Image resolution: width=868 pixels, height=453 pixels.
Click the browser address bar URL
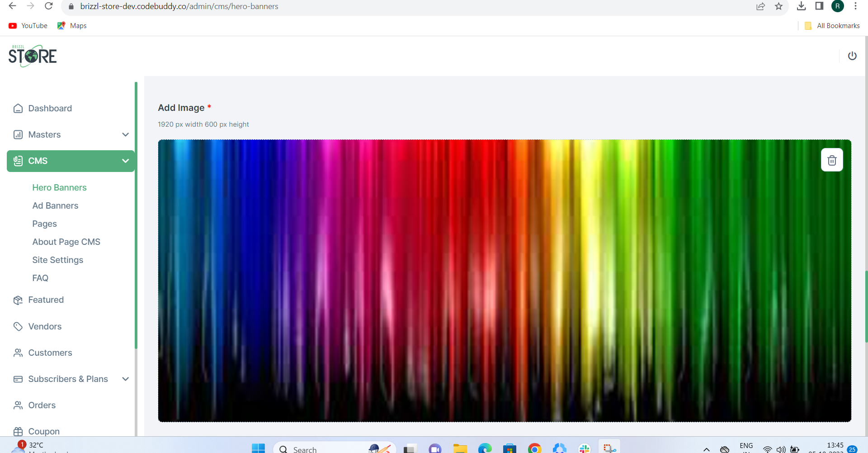point(179,6)
